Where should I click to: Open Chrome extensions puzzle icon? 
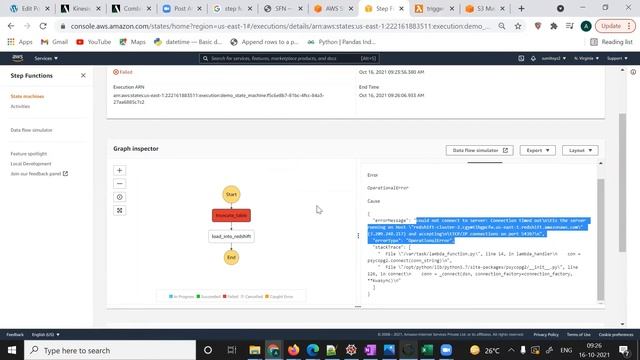pos(554,26)
